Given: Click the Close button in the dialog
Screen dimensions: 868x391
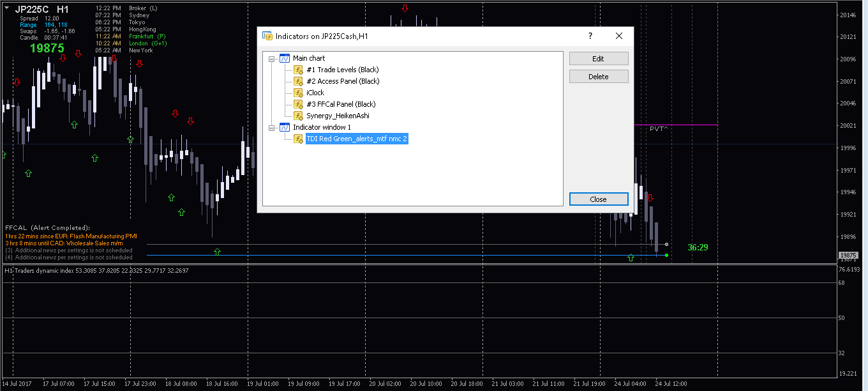Looking at the screenshot, I should tap(598, 199).
